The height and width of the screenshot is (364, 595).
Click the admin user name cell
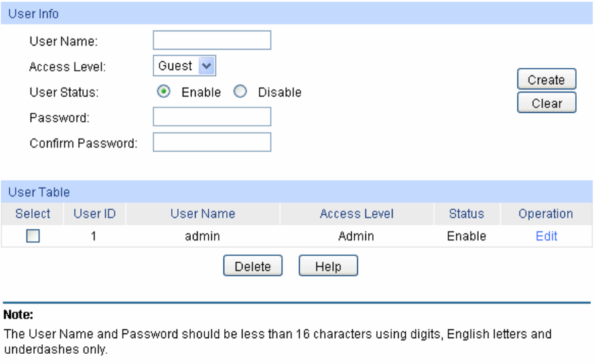click(202, 236)
